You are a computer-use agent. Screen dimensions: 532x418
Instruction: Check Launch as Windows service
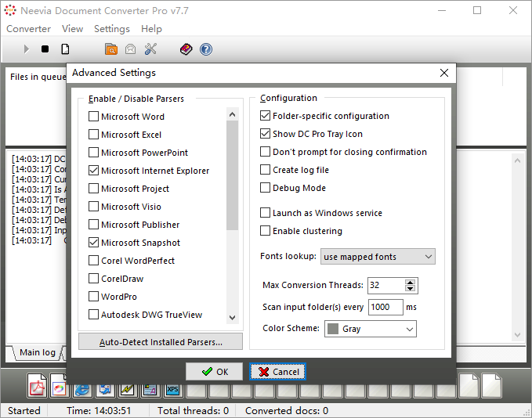pos(265,213)
